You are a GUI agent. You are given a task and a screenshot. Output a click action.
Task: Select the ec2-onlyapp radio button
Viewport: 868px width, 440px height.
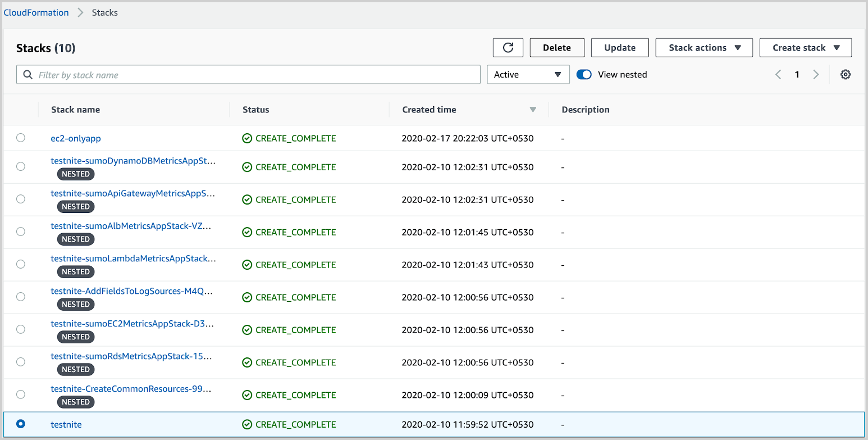click(x=21, y=138)
